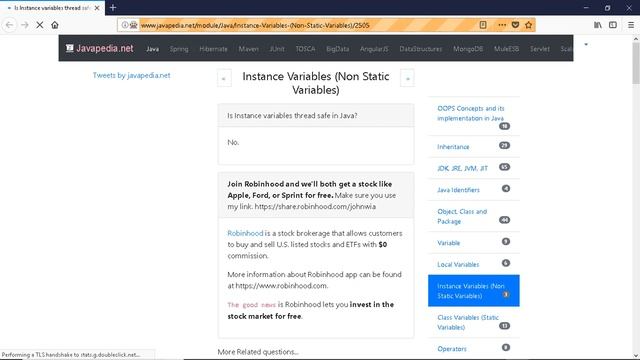Open Operators topic link
Screen dimensions: 640x360
tap(452, 349)
